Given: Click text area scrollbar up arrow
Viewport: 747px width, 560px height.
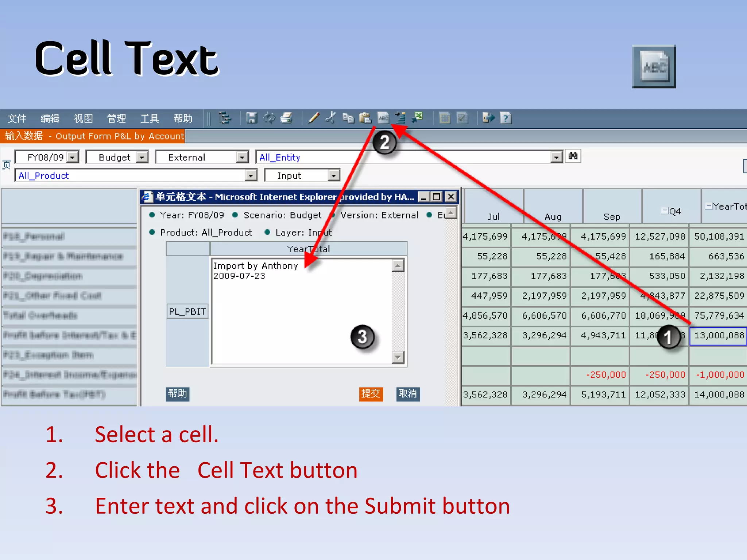Looking at the screenshot, I should coord(398,265).
